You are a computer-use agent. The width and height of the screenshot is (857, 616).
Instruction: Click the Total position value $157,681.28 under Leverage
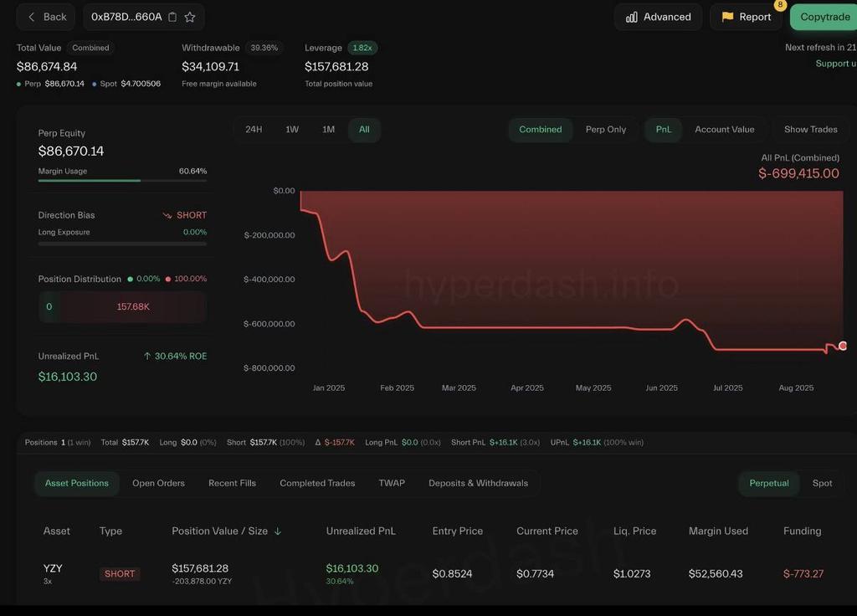point(336,67)
